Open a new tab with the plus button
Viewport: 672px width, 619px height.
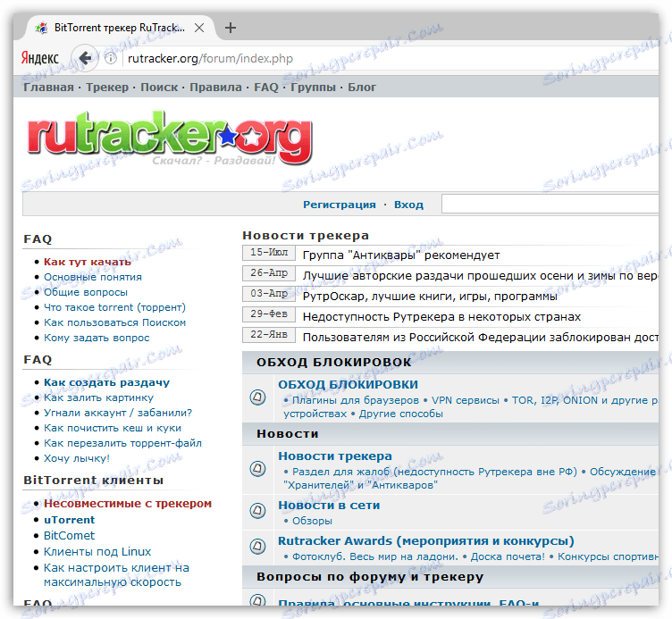pos(231,28)
